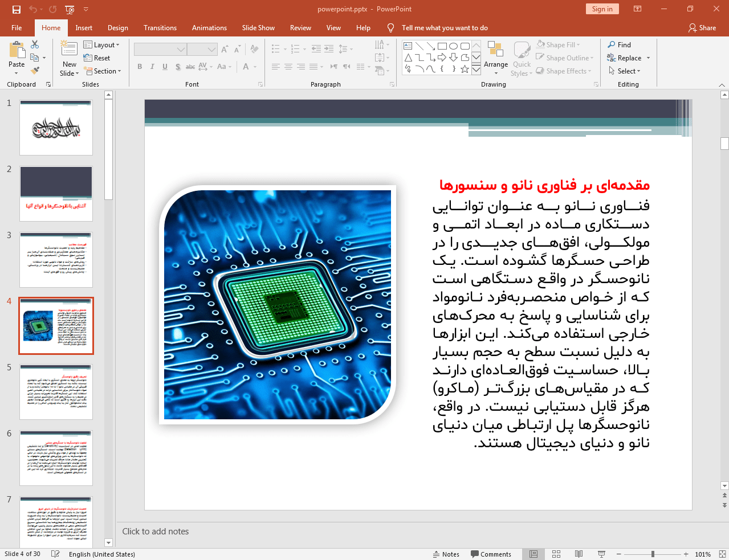Viewport: 729px width, 560px height.
Task: Decrease font size with the smaller A icon
Action: [237, 50]
